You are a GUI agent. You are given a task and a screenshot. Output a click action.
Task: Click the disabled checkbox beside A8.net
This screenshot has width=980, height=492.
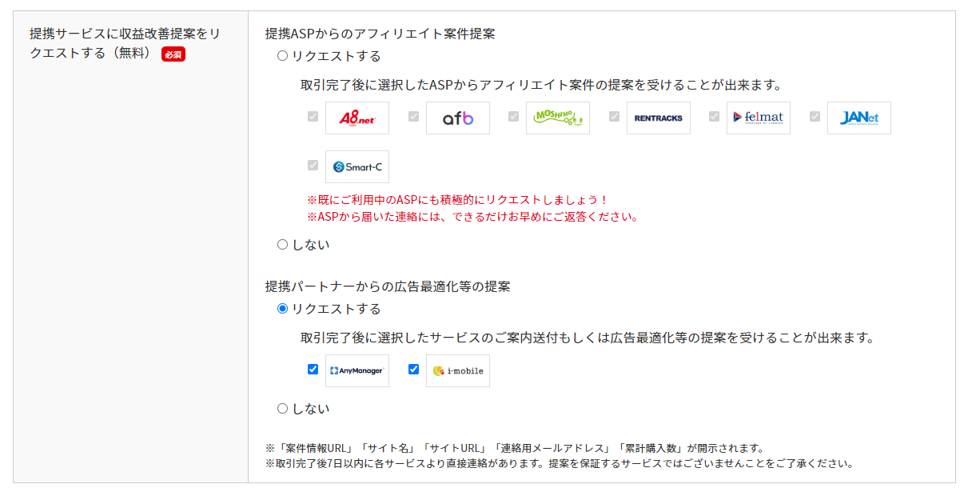(312, 117)
